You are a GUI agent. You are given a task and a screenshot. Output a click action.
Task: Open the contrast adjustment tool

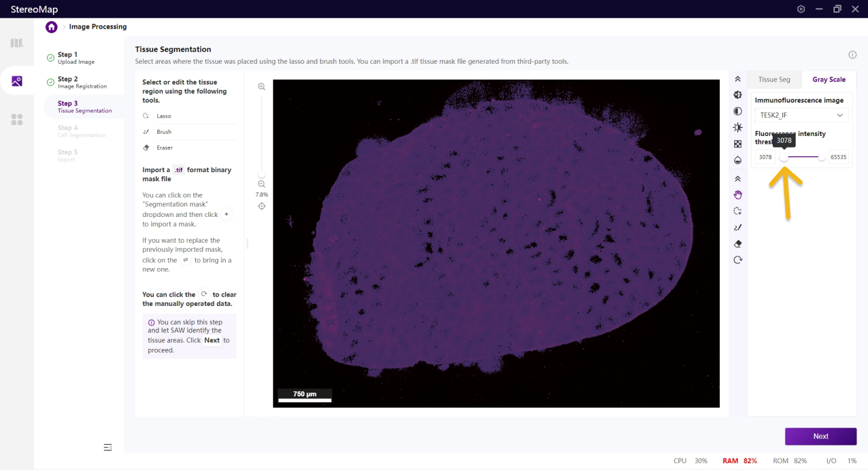738,111
